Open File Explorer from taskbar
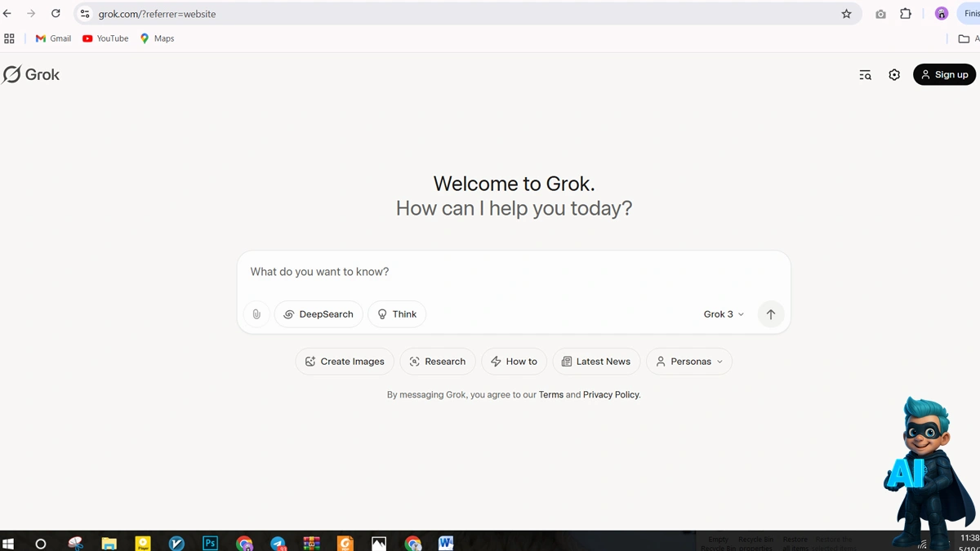Viewport: 980px width, 551px height. 109,543
